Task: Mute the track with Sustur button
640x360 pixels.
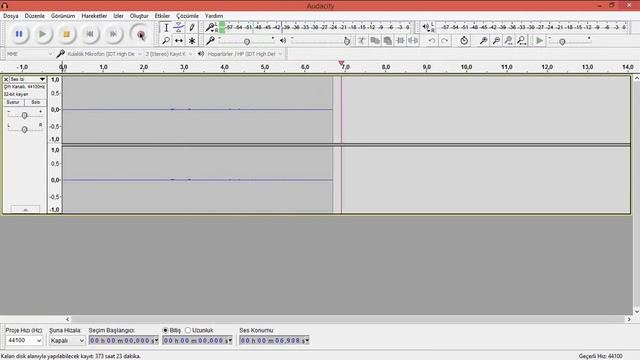Action: coord(13,102)
